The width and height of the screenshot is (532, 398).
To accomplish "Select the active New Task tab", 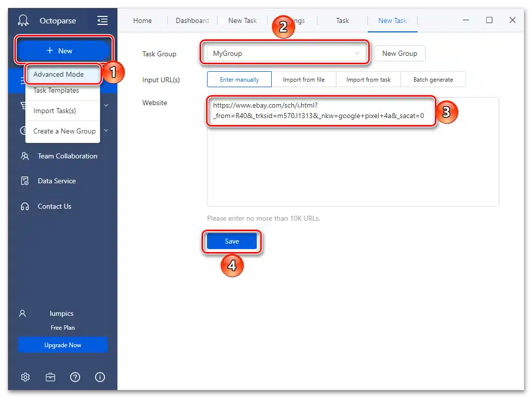I will (392, 20).
